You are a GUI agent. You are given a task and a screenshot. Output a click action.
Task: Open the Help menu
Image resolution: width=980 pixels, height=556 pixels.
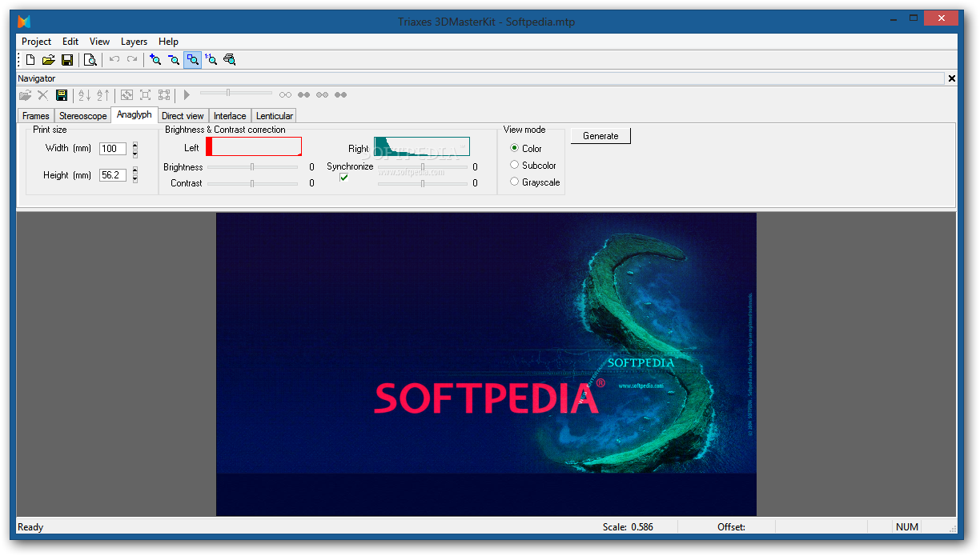pos(168,42)
